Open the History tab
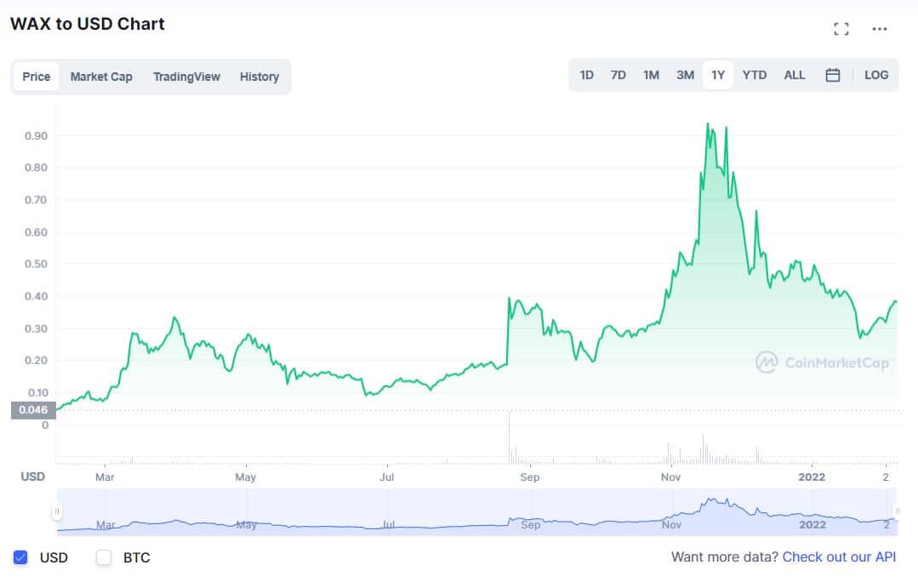918x588 pixels. 259,77
